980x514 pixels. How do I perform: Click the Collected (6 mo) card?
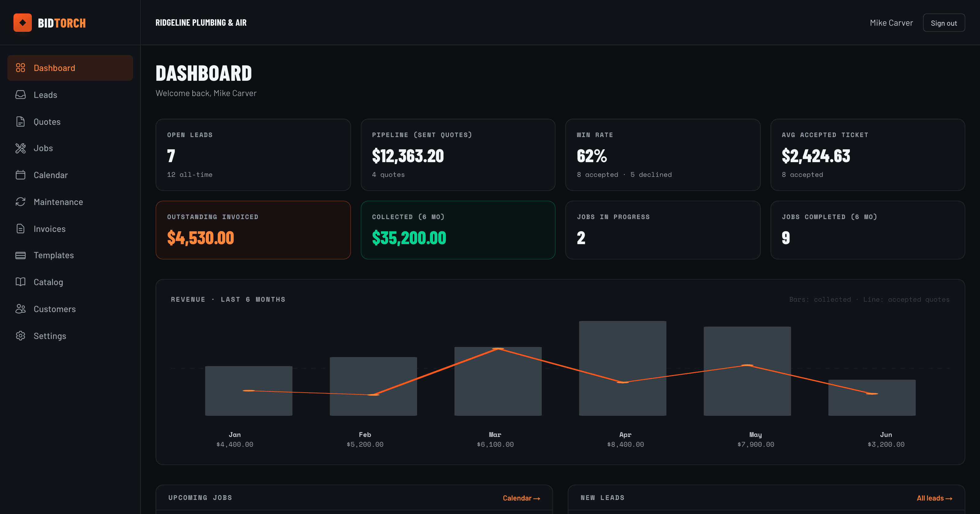click(458, 230)
